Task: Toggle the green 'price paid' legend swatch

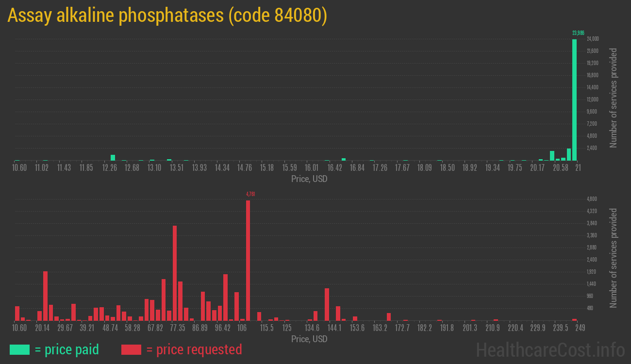Action: [x=20, y=349]
